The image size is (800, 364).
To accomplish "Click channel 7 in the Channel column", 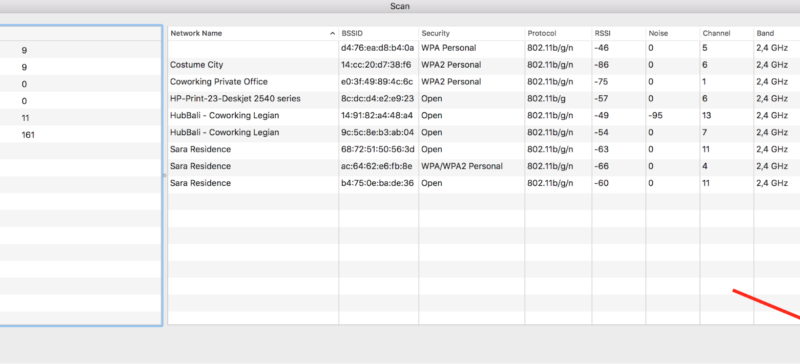I will click(705, 132).
